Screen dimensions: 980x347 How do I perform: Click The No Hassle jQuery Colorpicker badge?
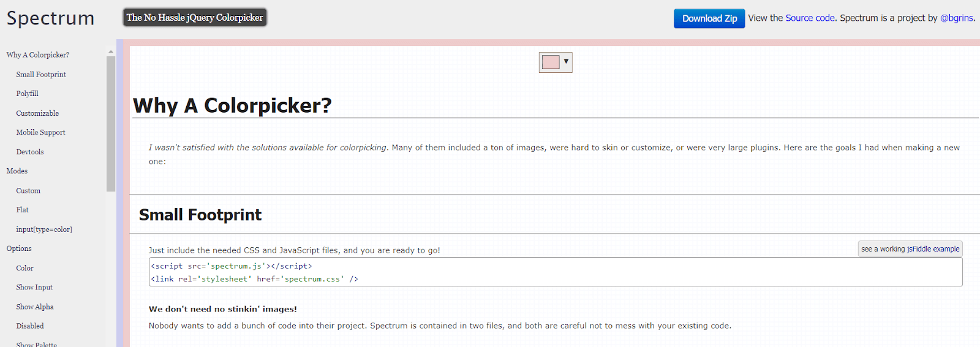[x=195, y=18]
